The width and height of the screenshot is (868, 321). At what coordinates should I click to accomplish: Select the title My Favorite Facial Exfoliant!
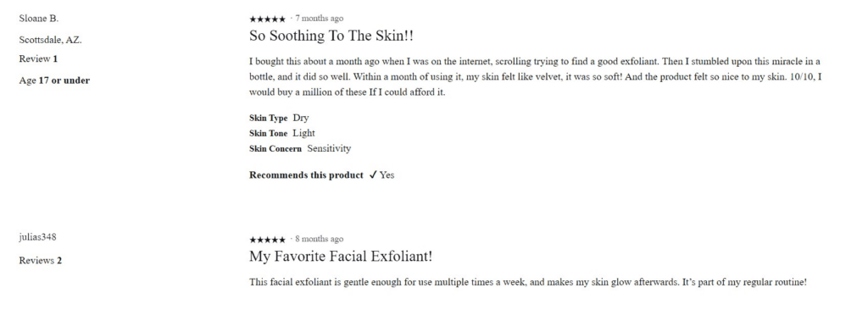point(341,257)
